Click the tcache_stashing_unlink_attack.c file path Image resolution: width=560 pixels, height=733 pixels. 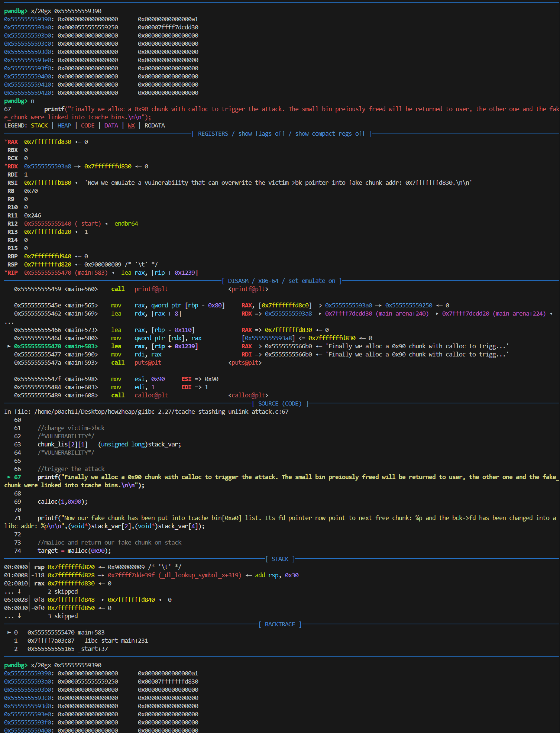point(161,411)
